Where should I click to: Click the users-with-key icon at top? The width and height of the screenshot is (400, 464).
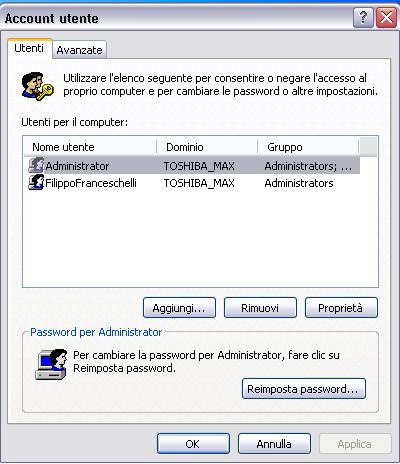point(37,86)
